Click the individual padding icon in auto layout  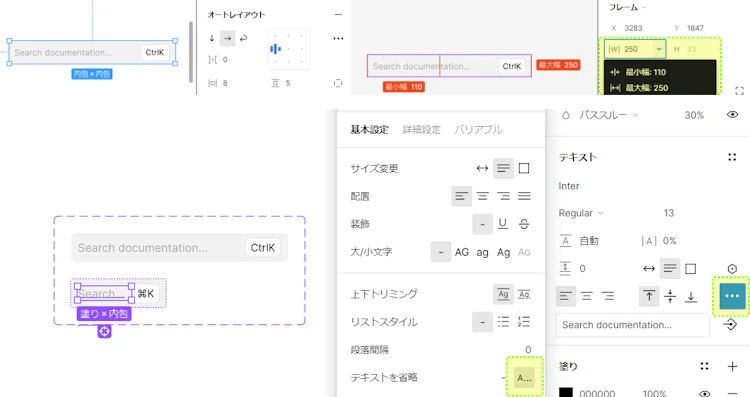[338, 83]
